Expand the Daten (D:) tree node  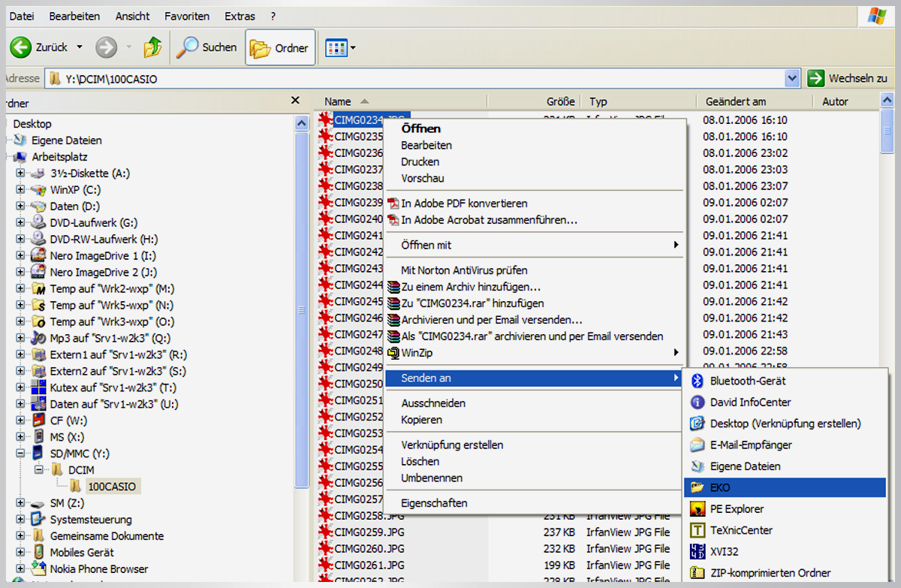(20, 207)
